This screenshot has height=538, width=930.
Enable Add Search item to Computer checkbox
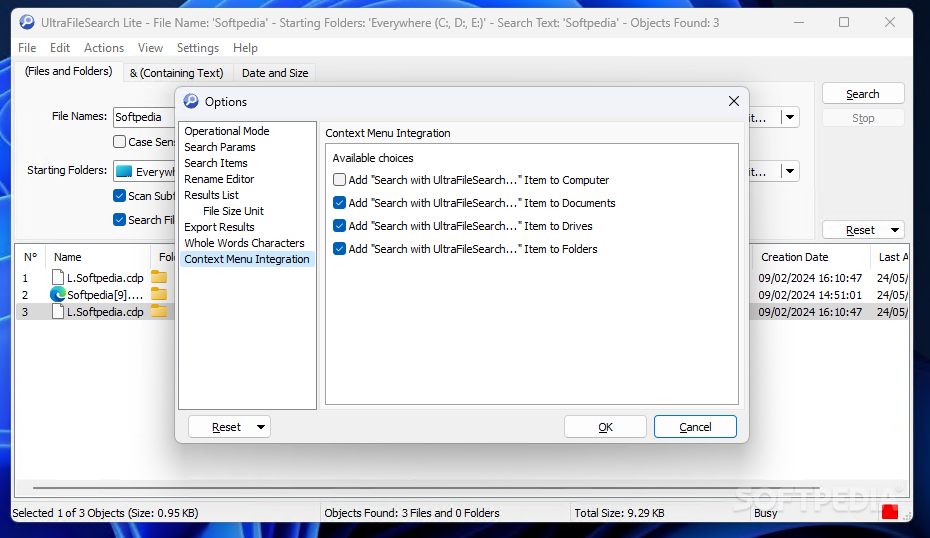click(339, 180)
